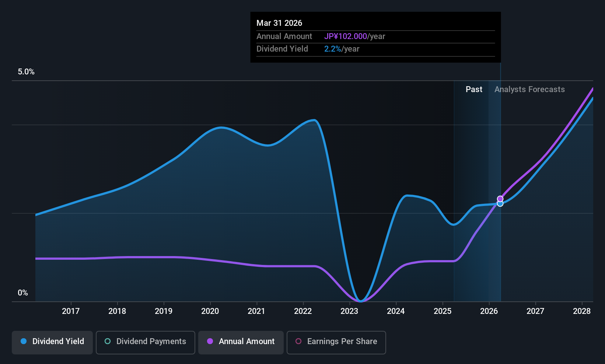The height and width of the screenshot is (364, 605).
Task: Select the purple data point marker on chart
Action: pos(500,199)
